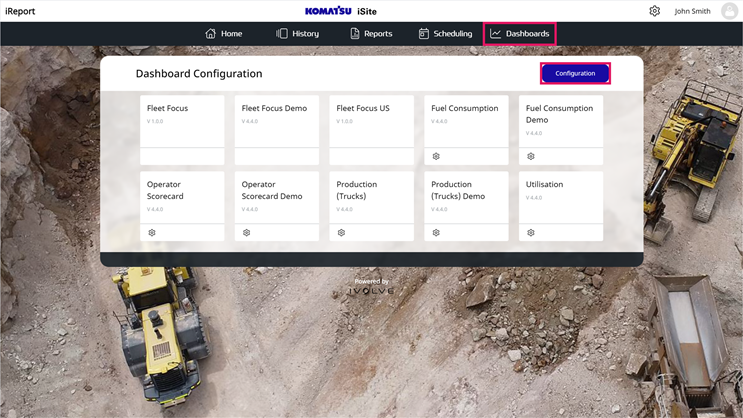Open settings gear beside John Smith

point(654,11)
